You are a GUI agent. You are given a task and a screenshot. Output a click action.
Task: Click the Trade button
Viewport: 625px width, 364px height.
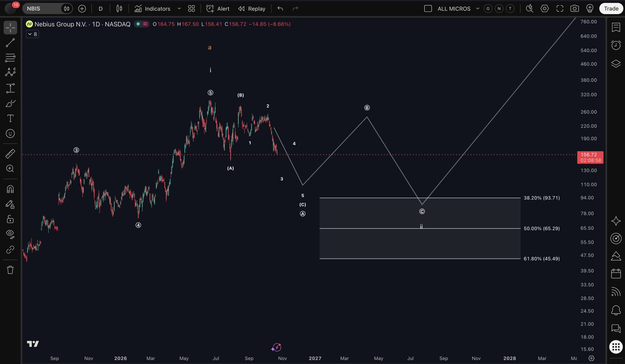(611, 8)
